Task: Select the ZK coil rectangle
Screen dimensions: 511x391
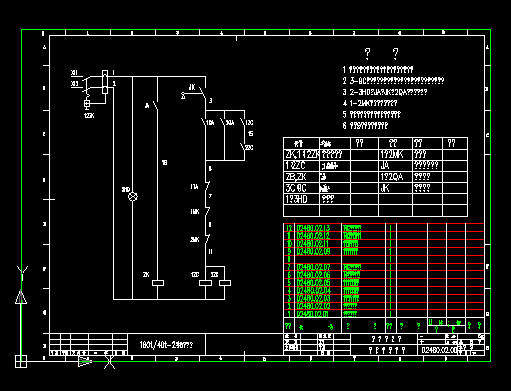Action: [158, 283]
